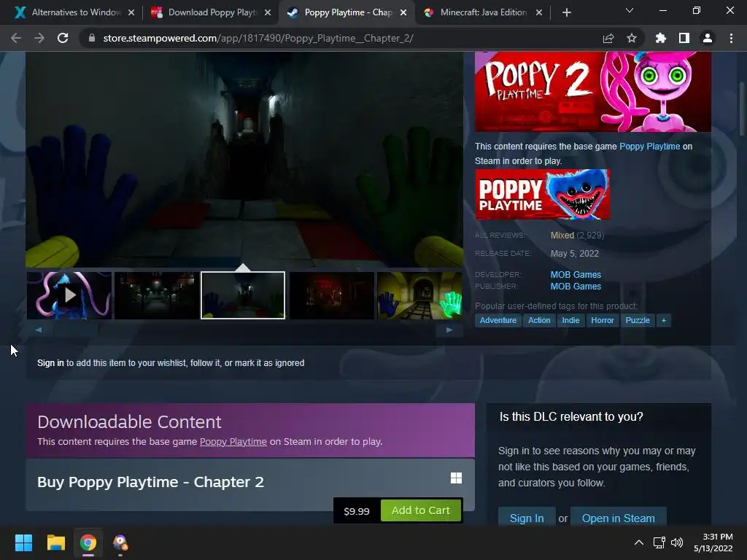Select the highlighted blue-hand corridor thumbnail
The height and width of the screenshot is (560, 747).
pos(243,295)
